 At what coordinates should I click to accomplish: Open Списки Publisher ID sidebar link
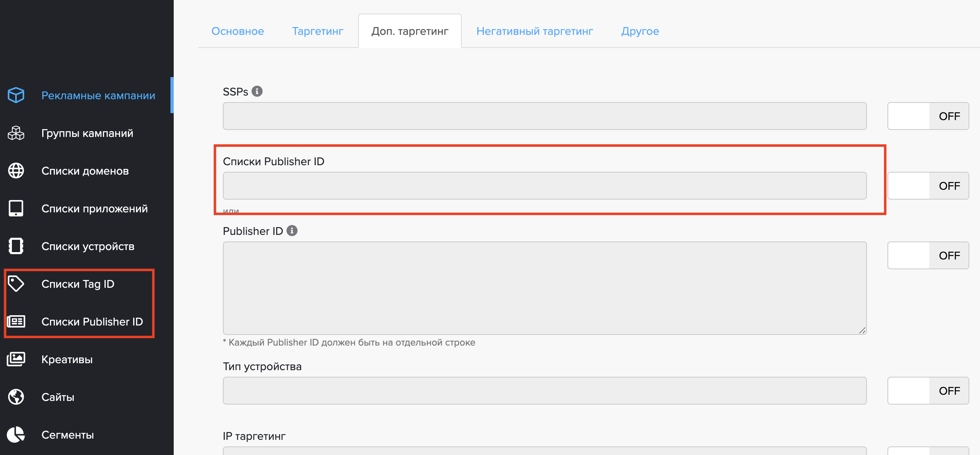point(92,322)
